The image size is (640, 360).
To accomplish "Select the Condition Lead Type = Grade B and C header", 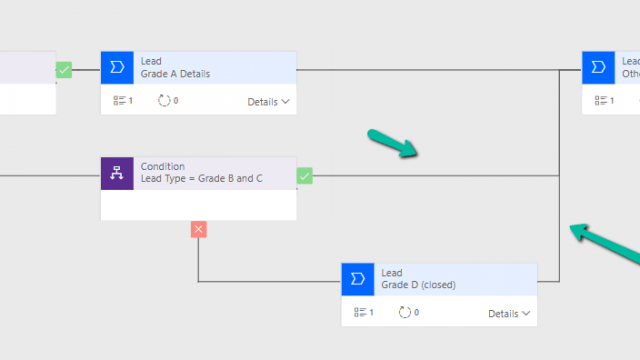I will click(215, 173).
